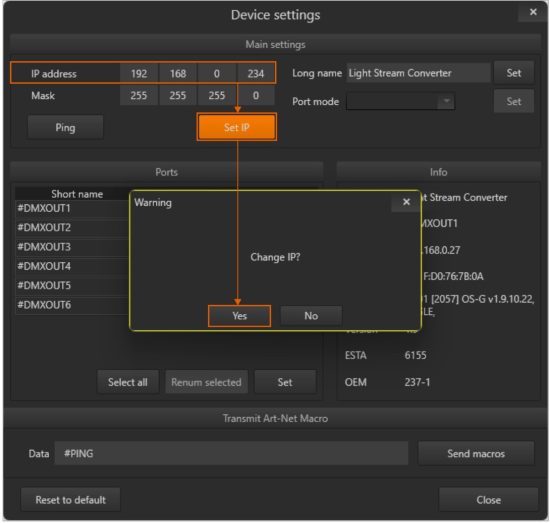Select last IP address octet 234

[x=256, y=74]
